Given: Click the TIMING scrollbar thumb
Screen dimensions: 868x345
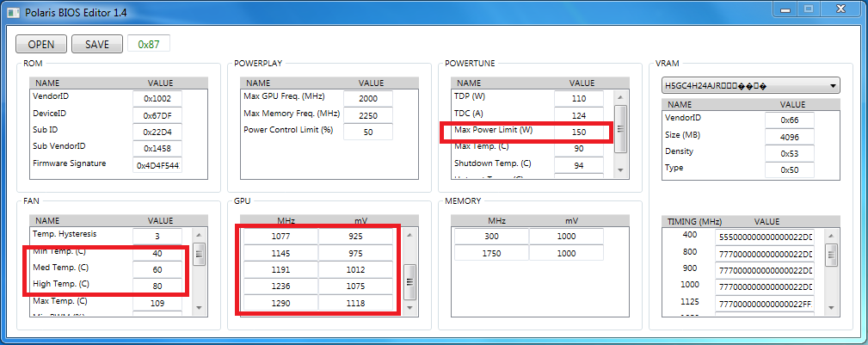Looking at the screenshot, I should pyautogui.click(x=831, y=255).
